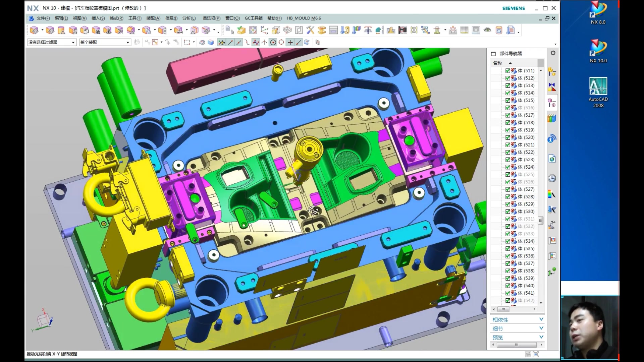Open the 文件(F) menu
This screenshot has width=644, height=362.
pos(43,18)
